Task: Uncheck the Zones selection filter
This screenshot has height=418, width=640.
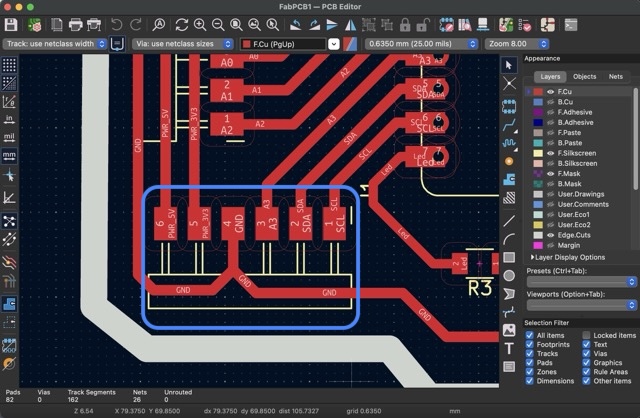Action: click(x=529, y=372)
